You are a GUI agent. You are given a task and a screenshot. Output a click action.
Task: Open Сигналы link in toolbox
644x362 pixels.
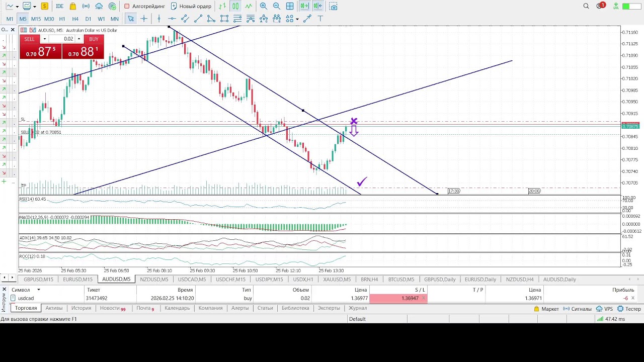[x=577, y=309]
